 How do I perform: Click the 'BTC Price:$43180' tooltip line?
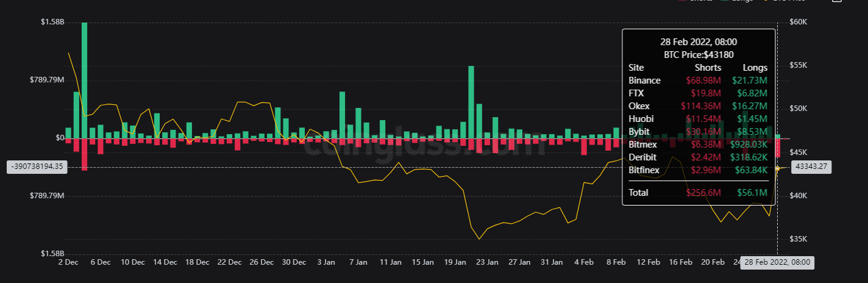coord(699,55)
